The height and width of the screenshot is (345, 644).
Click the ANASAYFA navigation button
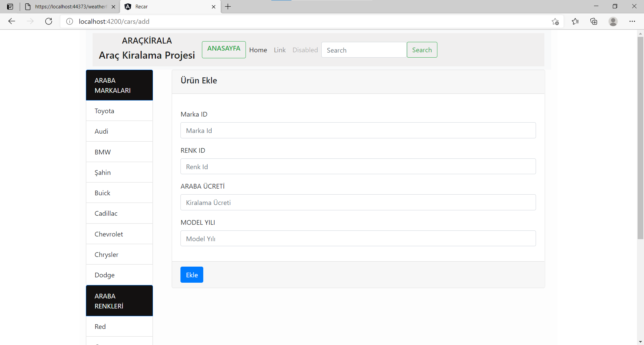[x=223, y=49]
